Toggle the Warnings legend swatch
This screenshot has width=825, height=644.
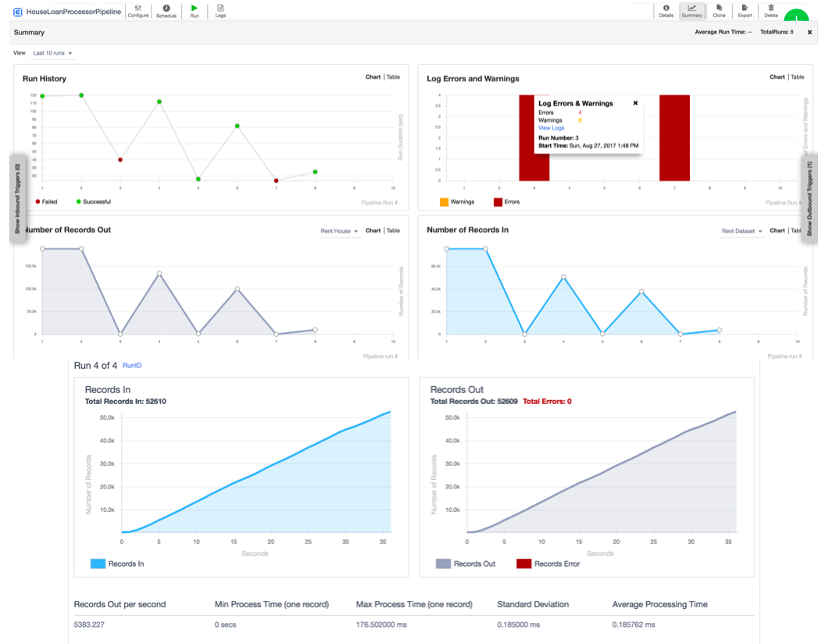(x=444, y=202)
